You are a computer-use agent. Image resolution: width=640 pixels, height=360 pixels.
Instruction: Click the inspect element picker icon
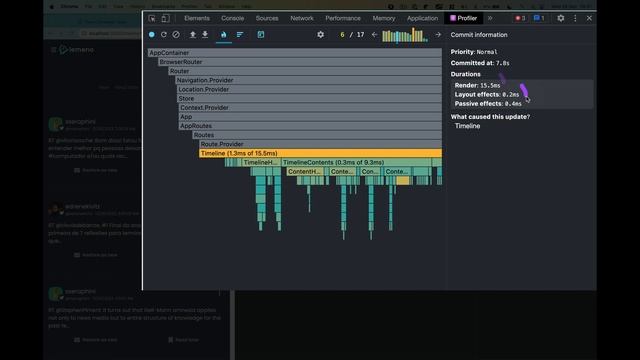coord(152,18)
